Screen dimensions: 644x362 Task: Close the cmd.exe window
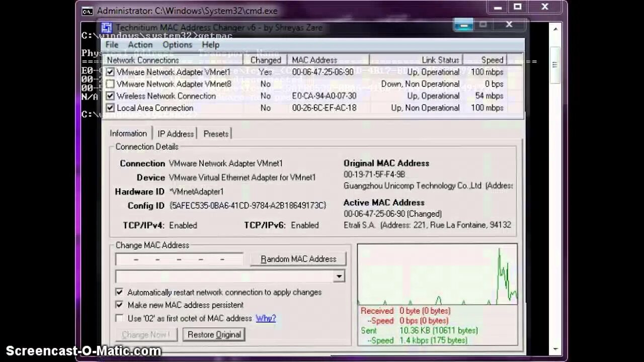tap(545, 7)
